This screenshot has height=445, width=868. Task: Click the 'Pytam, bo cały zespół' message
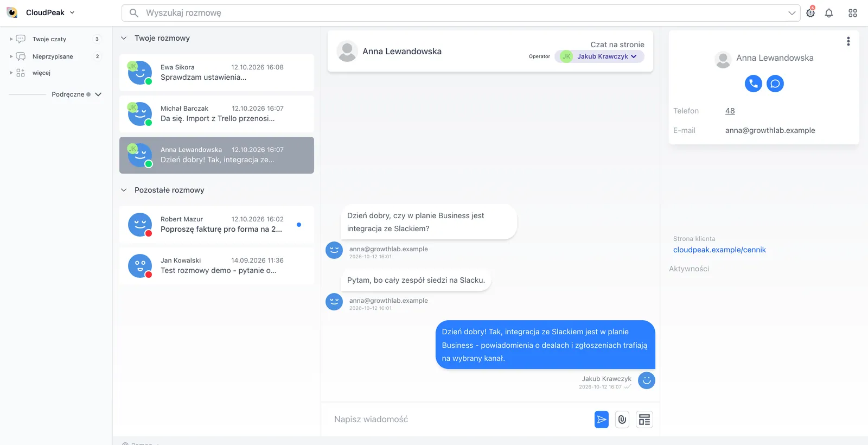[x=416, y=280]
